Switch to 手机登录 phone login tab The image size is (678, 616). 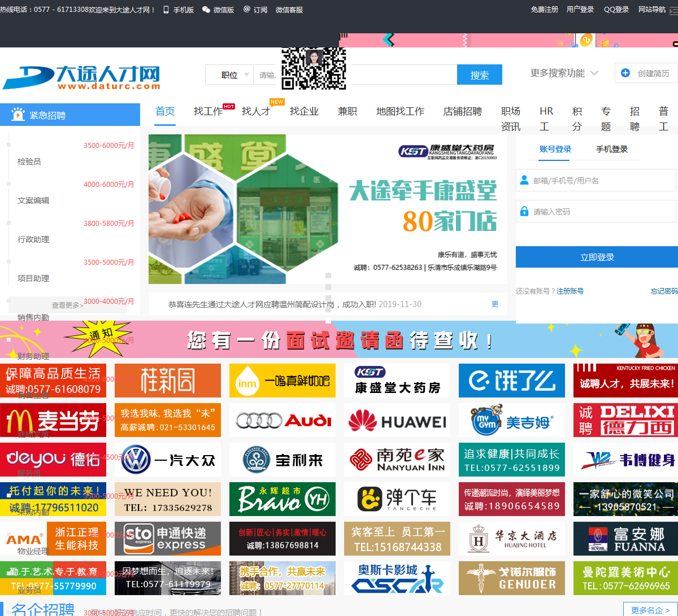(x=612, y=149)
